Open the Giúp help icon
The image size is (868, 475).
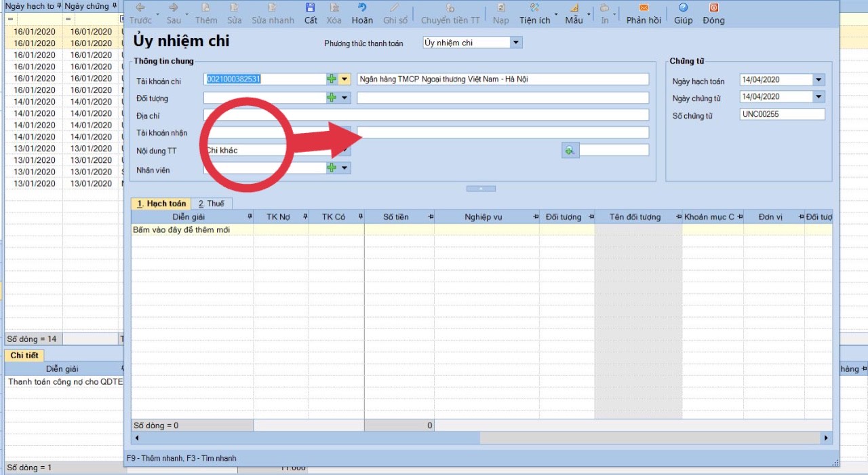point(683,8)
